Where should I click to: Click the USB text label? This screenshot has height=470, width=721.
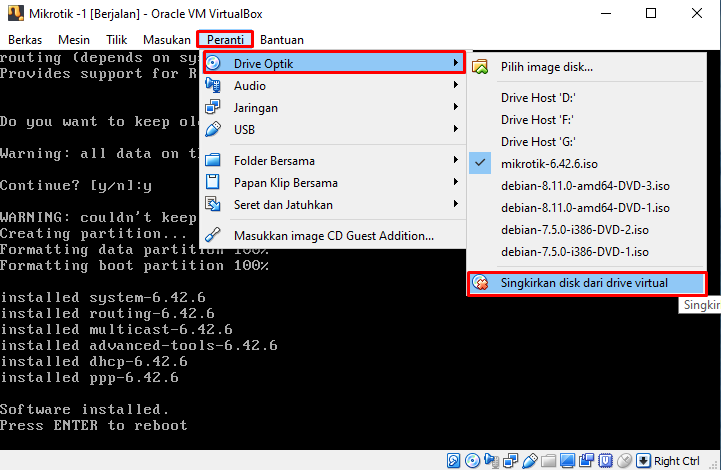pyautogui.click(x=244, y=130)
